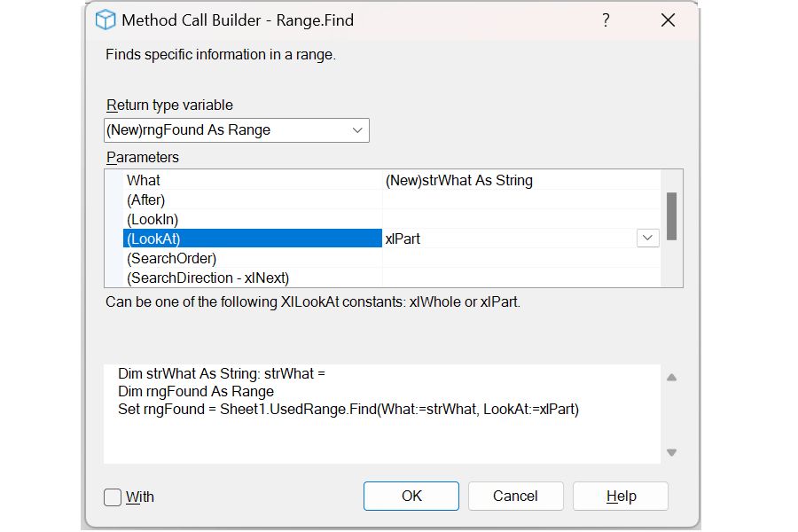Click the cube icon in the title bar
Viewport: 798px width, 532px height.
[x=106, y=20]
